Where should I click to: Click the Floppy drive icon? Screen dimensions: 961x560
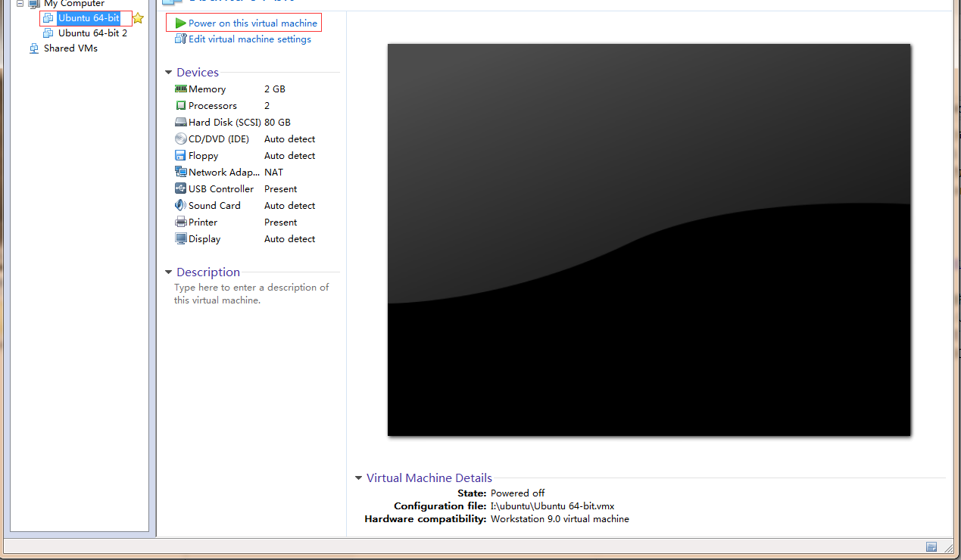click(180, 156)
